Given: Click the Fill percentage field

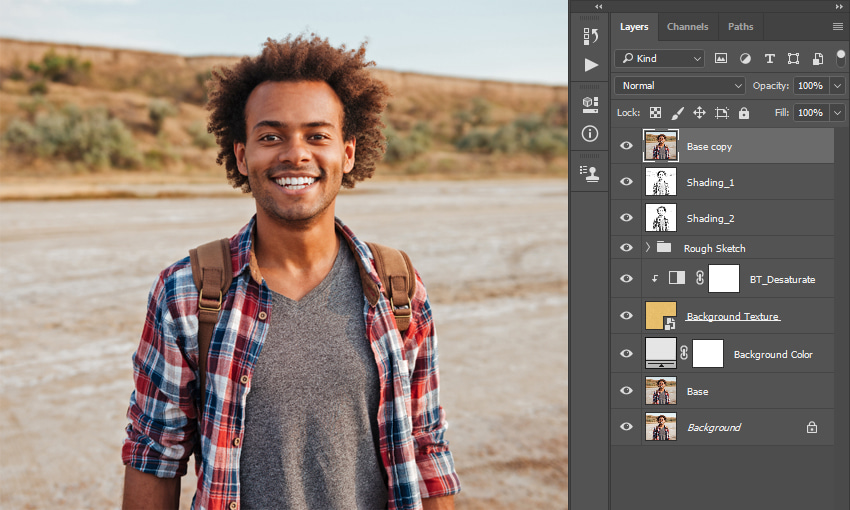Looking at the screenshot, I should click(811, 113).
